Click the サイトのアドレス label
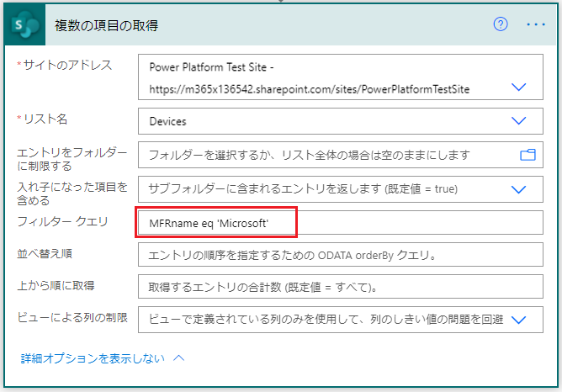 [68, 65]
